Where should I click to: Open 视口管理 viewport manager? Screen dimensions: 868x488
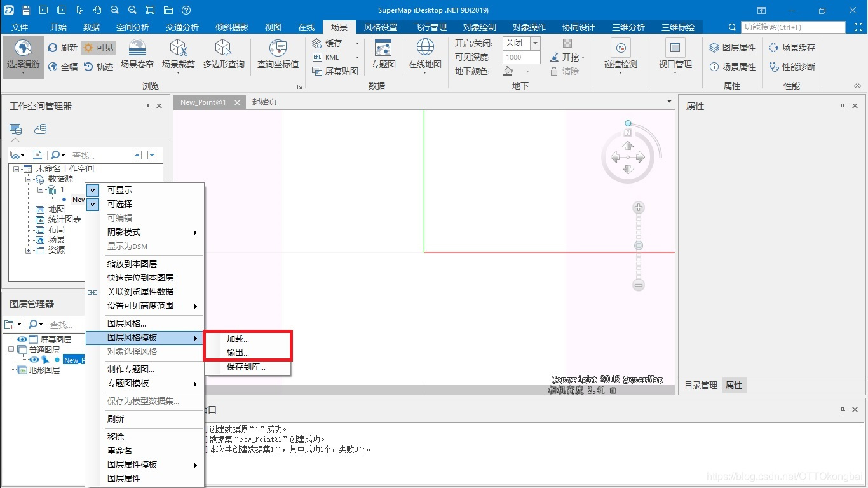click(x=675, y=55)
